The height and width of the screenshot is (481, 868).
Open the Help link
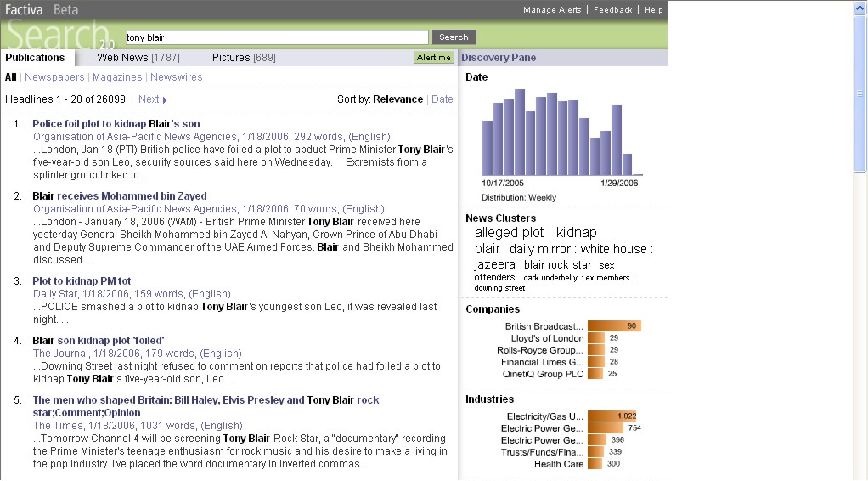(654, 10)
